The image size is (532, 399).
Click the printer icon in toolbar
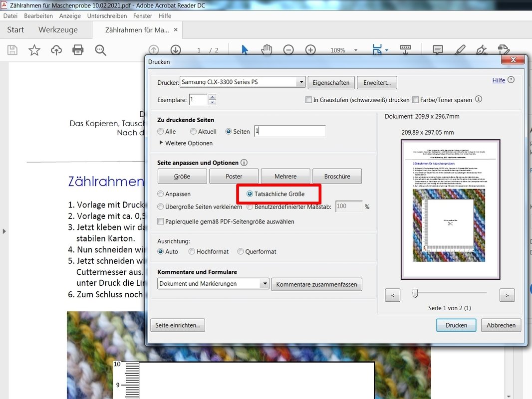78,50
